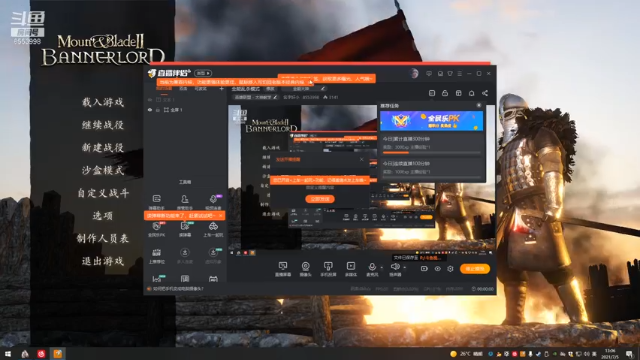Toggle the preview eye icon near settings
The image size is (640, 360).
(438, 269)
